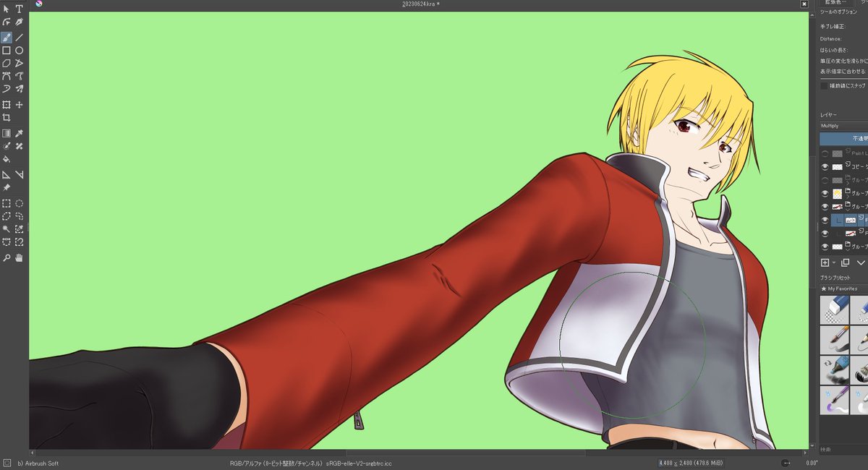Choose the brown paintbrush preset with gray stroke

pos(835,338)
